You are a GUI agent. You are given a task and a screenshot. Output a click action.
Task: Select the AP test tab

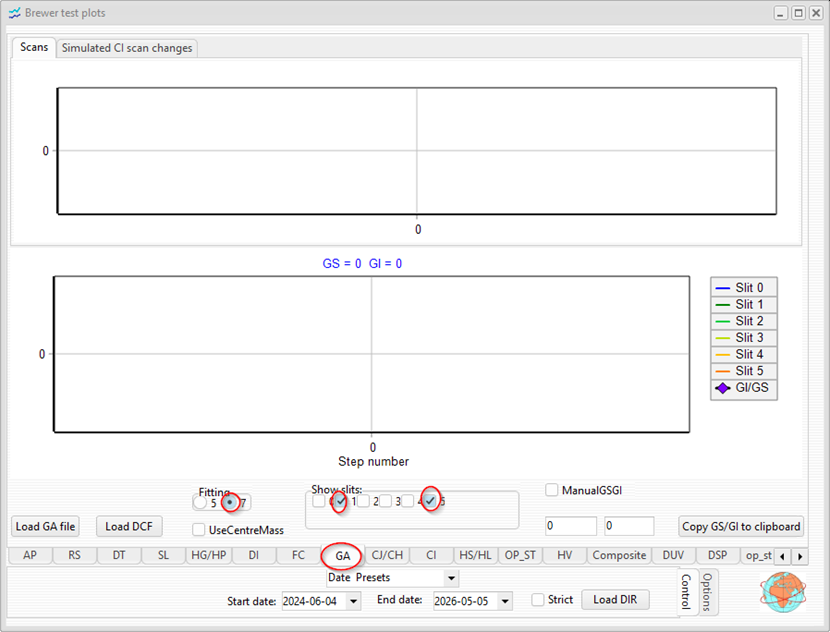[x=30, y=555]
